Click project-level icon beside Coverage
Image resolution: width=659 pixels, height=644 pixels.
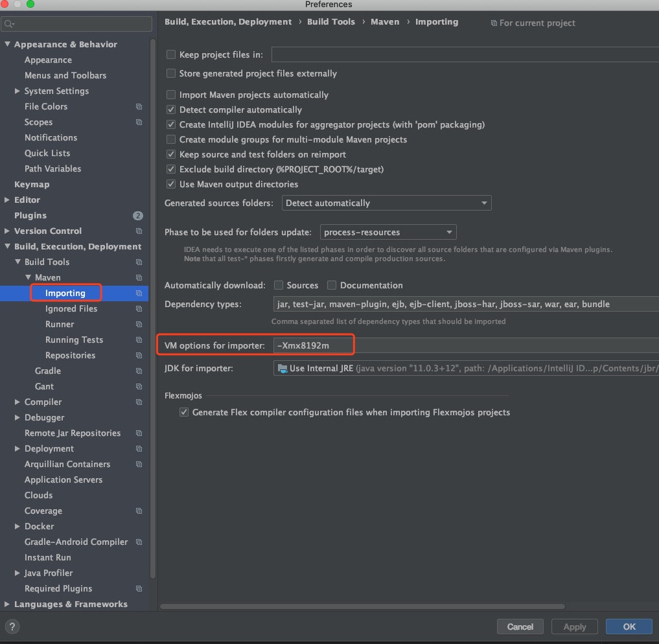[x=139, y=511]
